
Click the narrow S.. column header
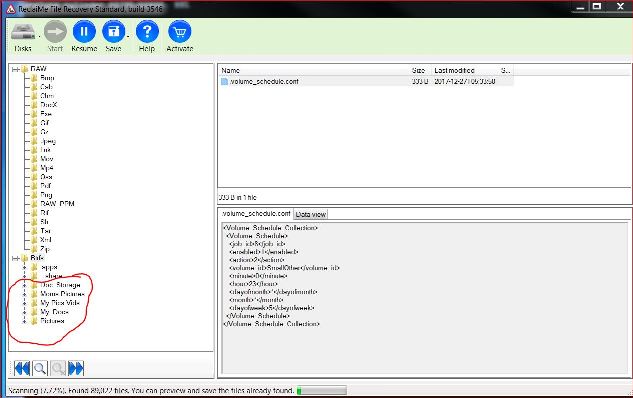coord(506,70)
